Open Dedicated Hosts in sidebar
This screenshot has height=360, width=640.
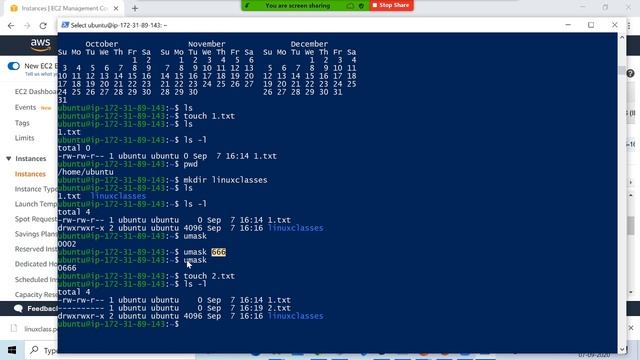tap(36, 264)
